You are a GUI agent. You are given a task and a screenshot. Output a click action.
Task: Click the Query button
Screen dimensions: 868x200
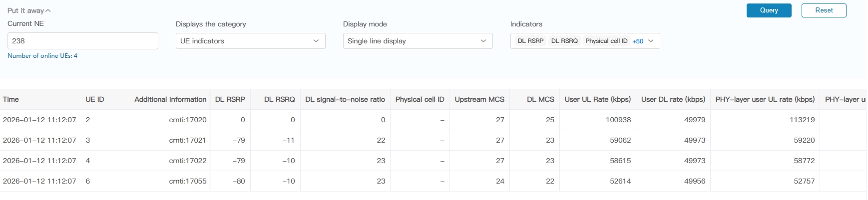pos(769,10)
